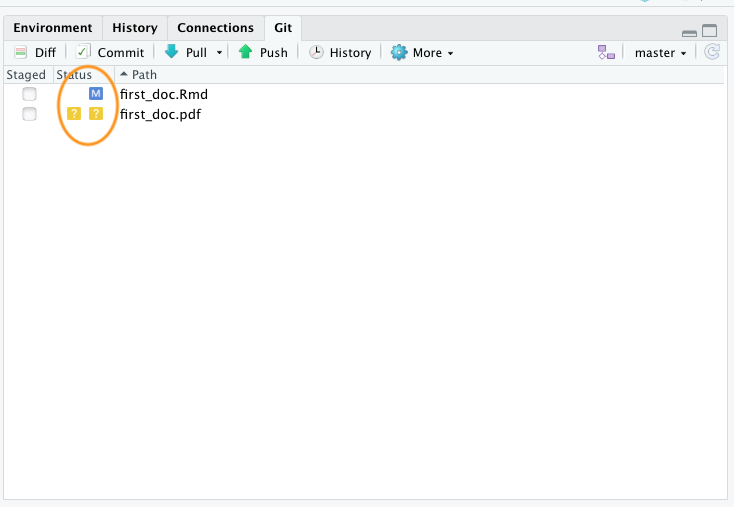
Task: Stage first_doc.Rmd checkbox
Action: tap(30, 94)
